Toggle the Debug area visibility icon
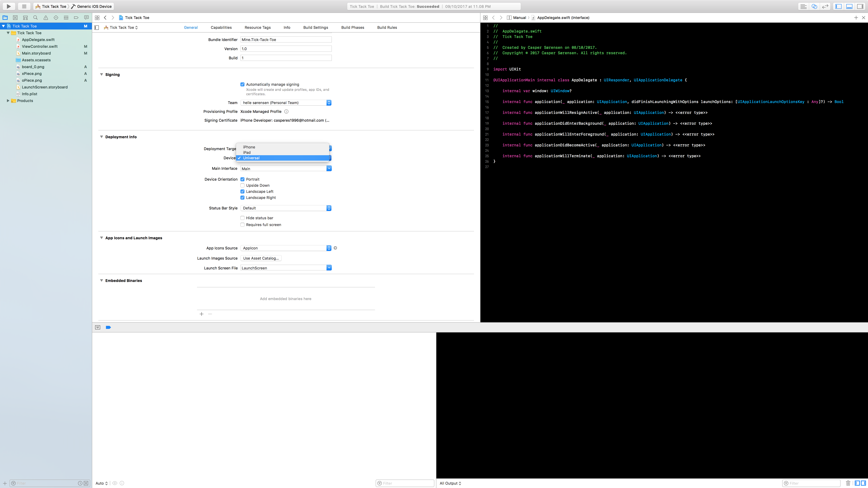The height and width of the screenshot is (488, 868). (x=850, y=6)
